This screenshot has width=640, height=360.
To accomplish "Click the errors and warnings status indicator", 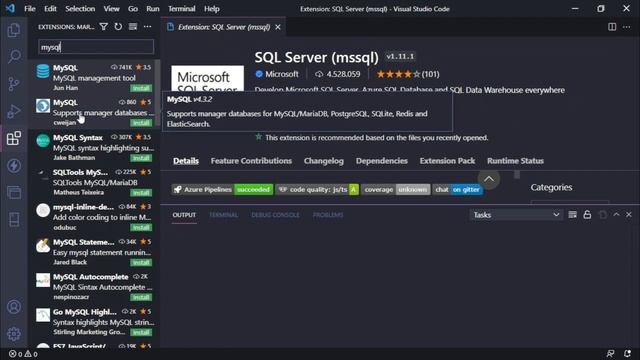I will tap(23, 354).
